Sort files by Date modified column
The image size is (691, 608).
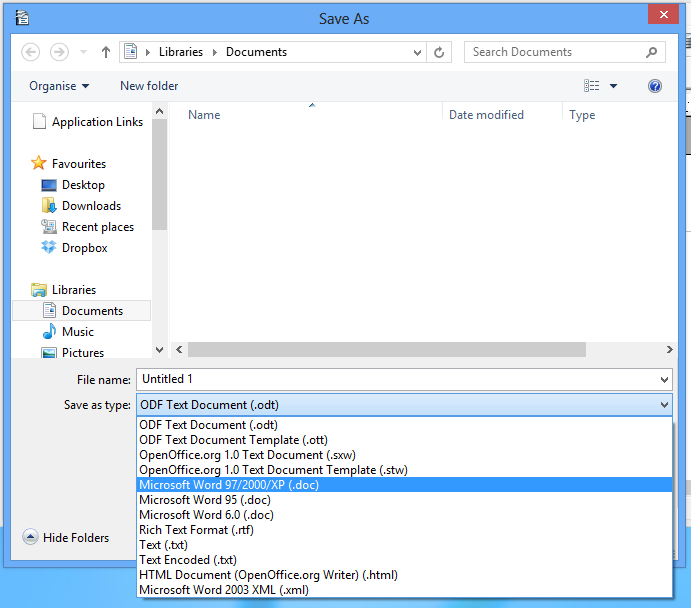(486, 115)
